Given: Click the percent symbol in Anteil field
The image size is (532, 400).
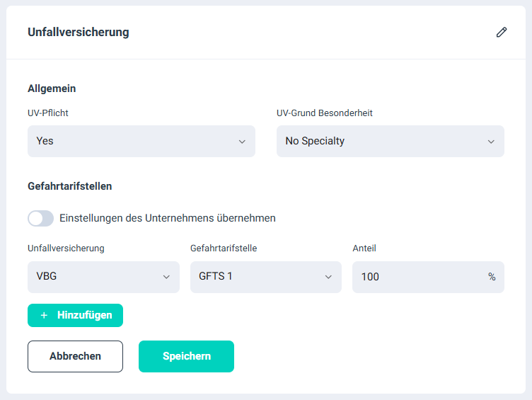Looking at the screenshot, I should (492, 277).
